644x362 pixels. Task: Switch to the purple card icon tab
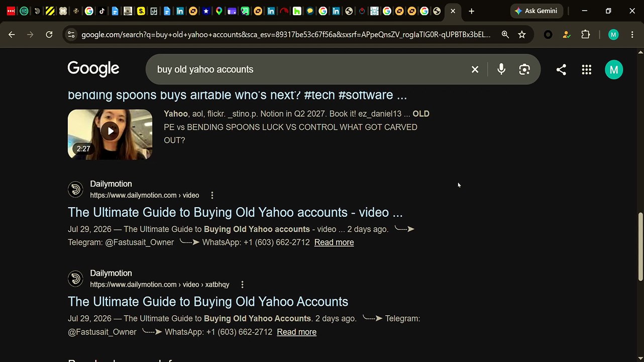pos(232,11)
